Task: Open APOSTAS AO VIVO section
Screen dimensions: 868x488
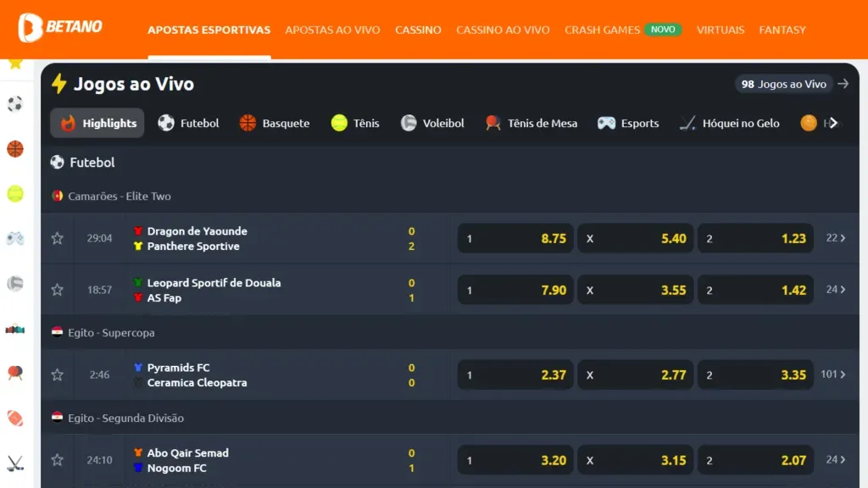Action: coord(332,30)
